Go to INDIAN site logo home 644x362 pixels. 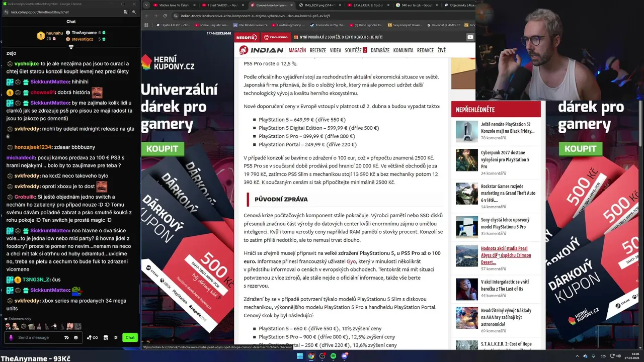point(261,50)
